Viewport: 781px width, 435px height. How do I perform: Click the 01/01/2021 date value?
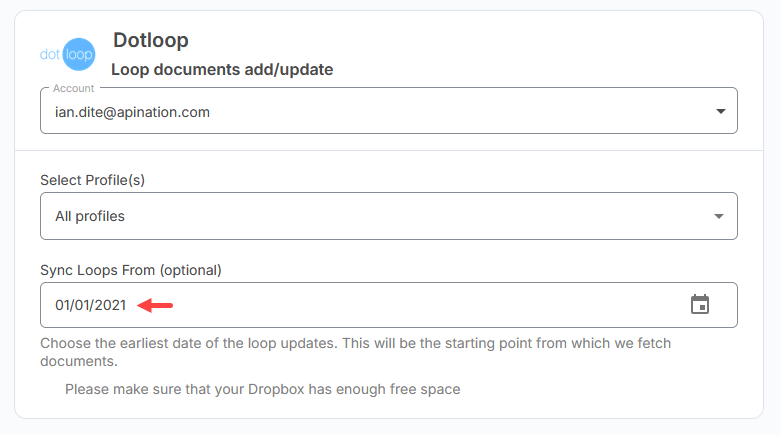point(90,305)
